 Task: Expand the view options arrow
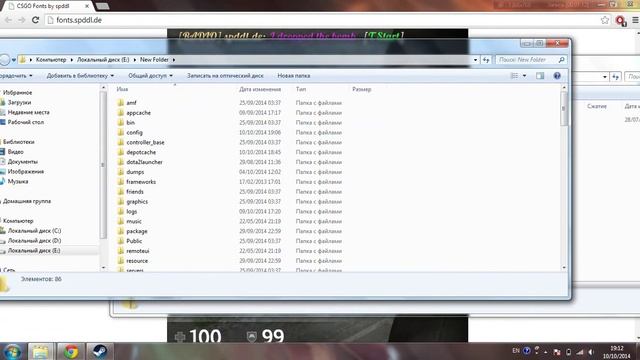coord(524,76)
